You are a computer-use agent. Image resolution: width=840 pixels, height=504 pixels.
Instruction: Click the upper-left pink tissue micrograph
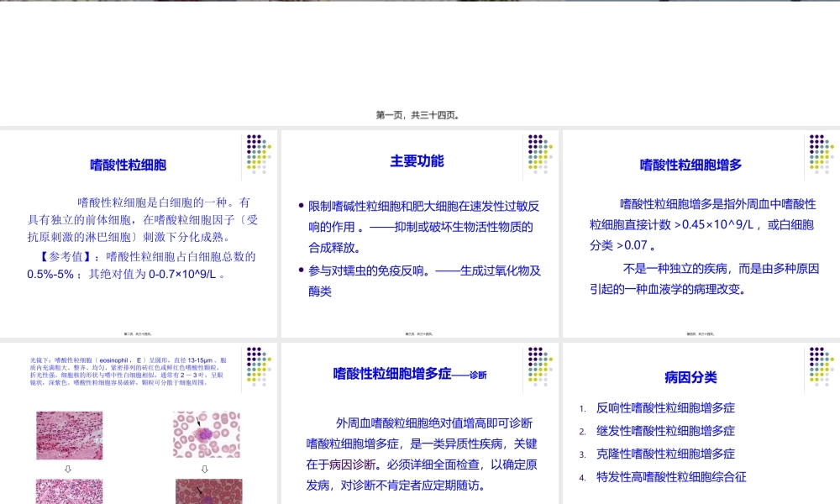pos(70,434)
